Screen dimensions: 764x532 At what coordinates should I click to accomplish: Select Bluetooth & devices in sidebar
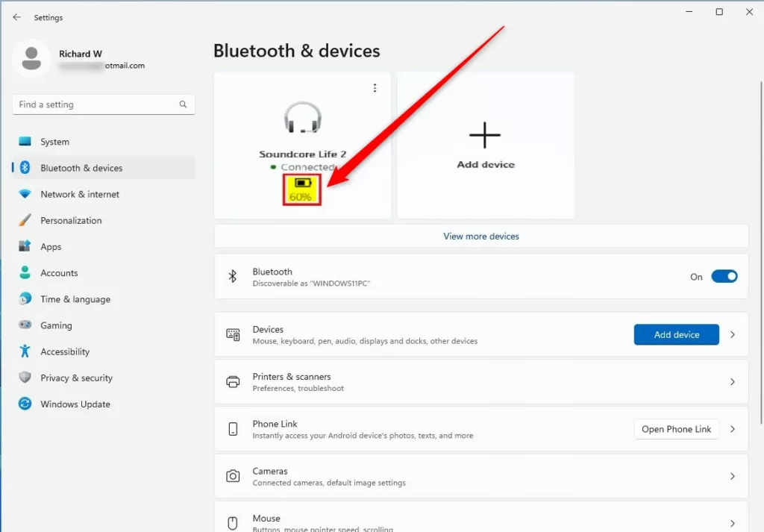(103, 168)
